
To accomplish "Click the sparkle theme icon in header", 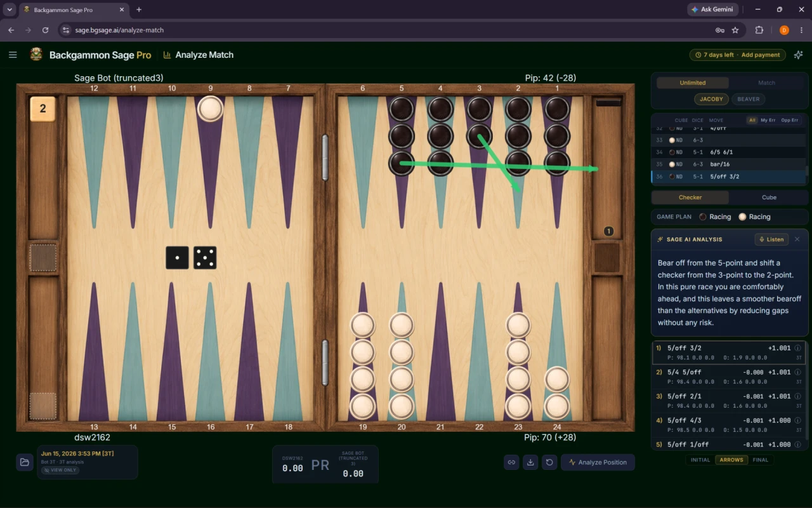I will click(x=798, y=55).
